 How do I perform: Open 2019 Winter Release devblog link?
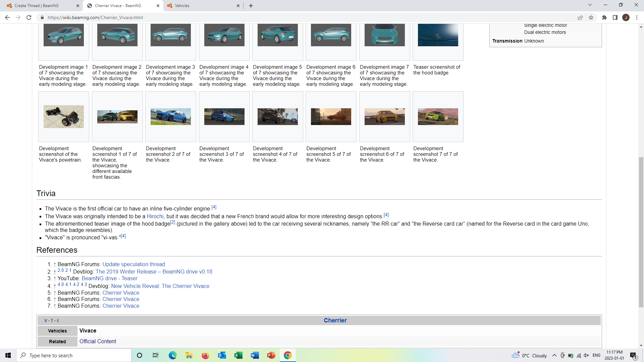pos(154,272)
